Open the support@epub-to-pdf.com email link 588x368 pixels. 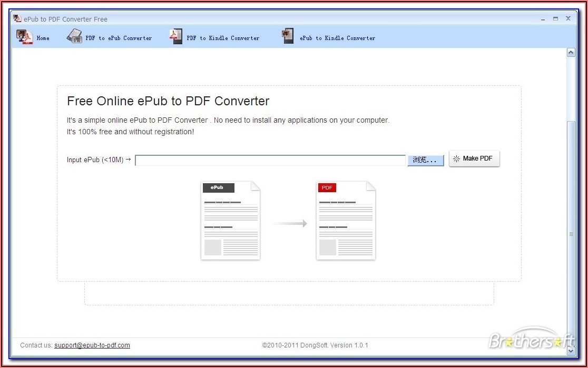(92, 345)
